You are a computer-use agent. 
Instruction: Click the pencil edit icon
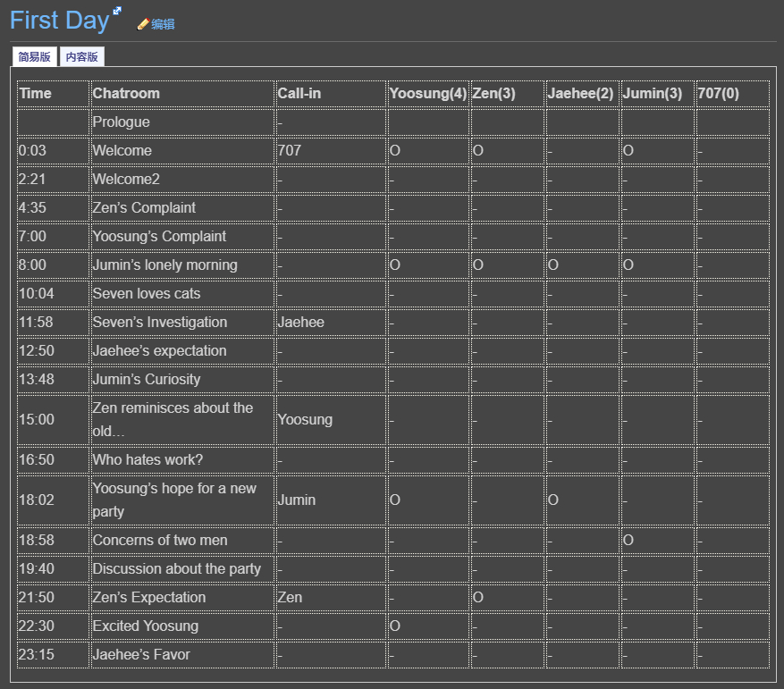click(x=143, y=24)
